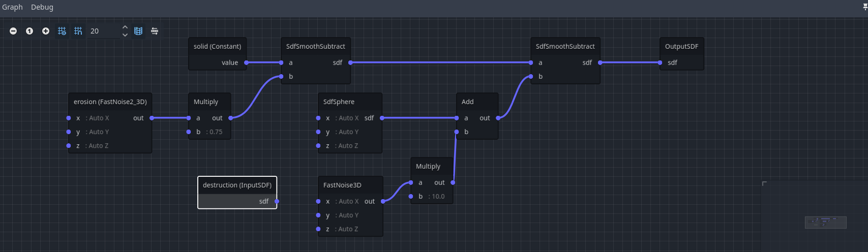868x252 pixels.
Task: Arrange nodes automatically with layout icon
Action: point(155,31)
